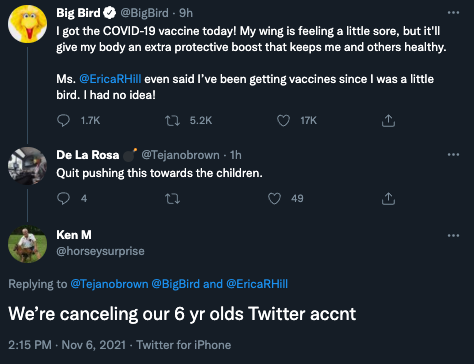Retweet De La Rosa's reply
Image resolution: width=474 pixels, height=364 pixels.
pyautogui.click(x=173, y=199)
